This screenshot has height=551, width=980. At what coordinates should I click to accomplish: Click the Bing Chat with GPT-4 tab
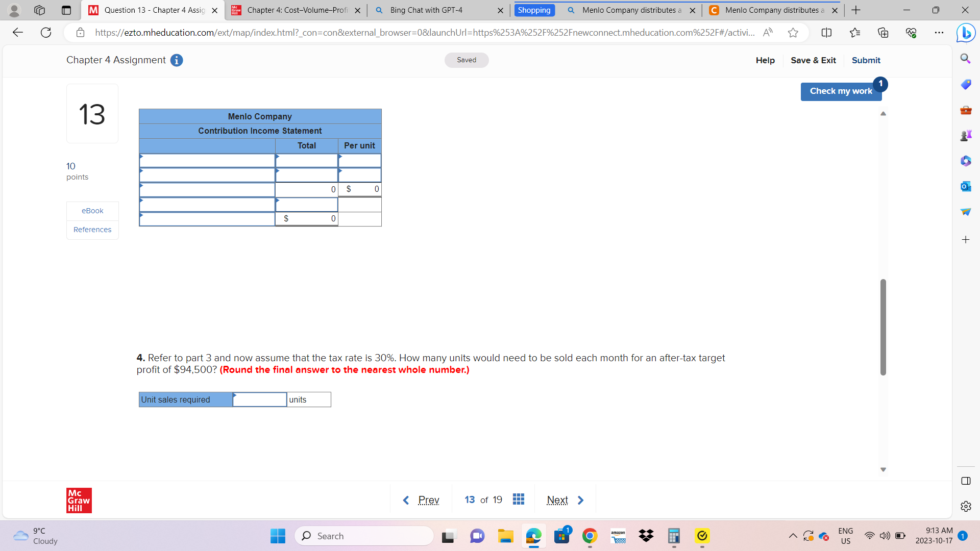click(x=437, y=9)
